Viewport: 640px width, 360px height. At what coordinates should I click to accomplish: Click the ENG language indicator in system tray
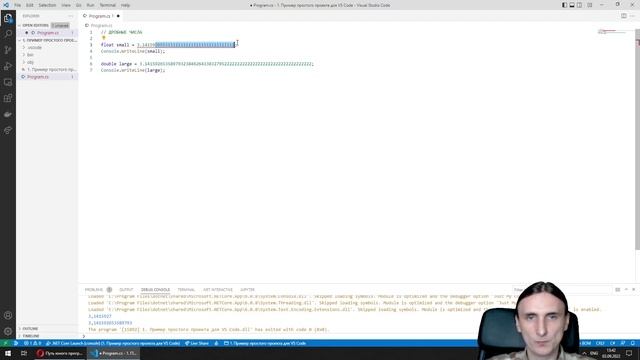tap(594, 353)
